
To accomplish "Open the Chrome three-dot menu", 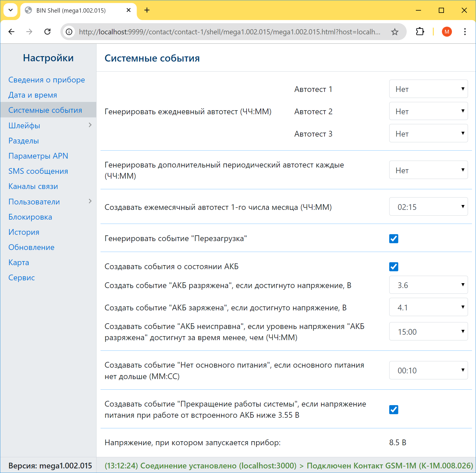I will [465, 31].
